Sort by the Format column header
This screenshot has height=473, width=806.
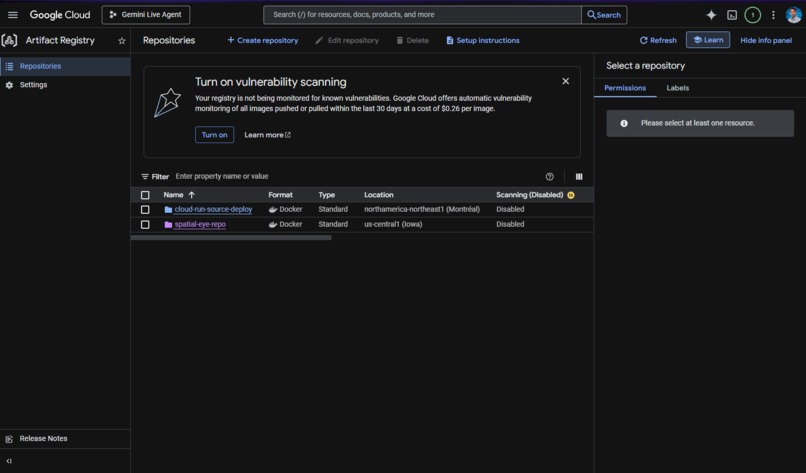280,195
